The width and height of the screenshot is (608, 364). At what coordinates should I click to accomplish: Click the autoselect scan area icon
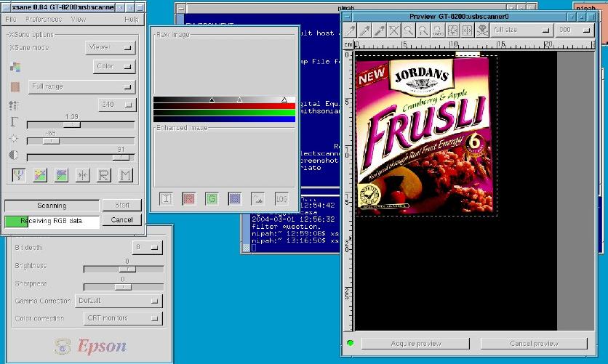pyautogui.click(x=452, y=31)
